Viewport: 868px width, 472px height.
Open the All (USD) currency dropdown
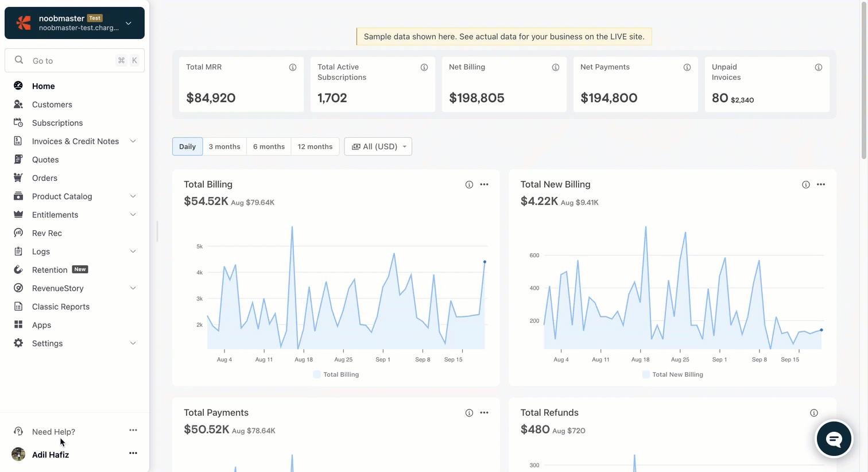378,146
